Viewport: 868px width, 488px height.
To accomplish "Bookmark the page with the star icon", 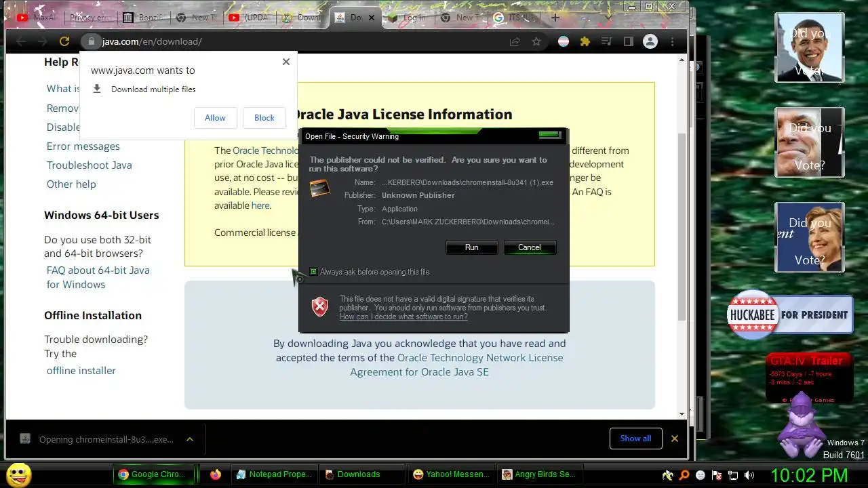I will click(536, 41).
